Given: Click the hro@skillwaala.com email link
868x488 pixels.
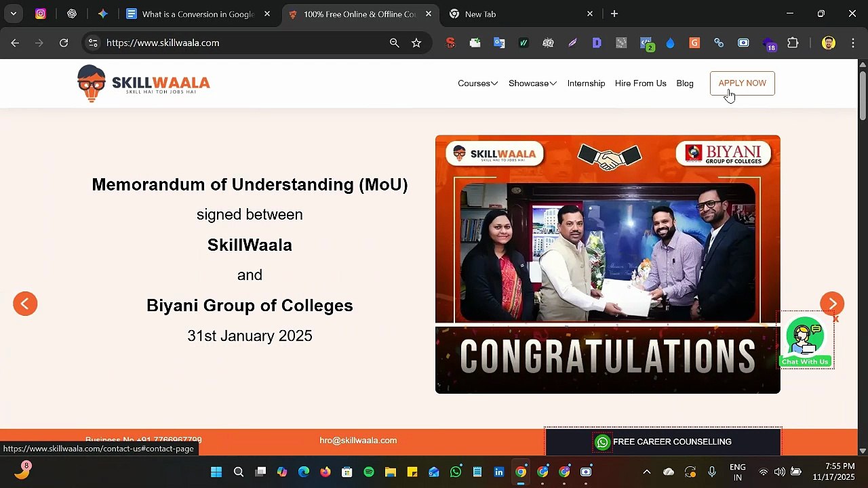Looking at the screenshot, I should (x=358, y=441).
